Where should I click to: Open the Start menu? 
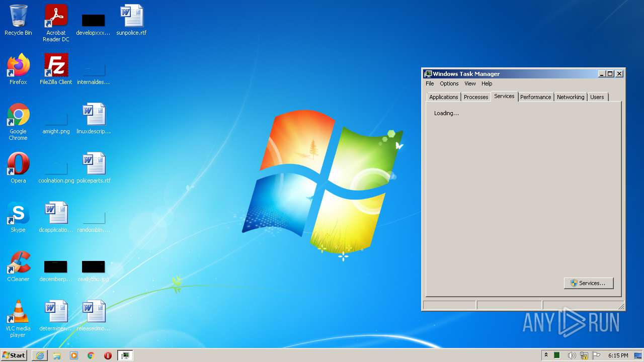[x=14, y=355]
